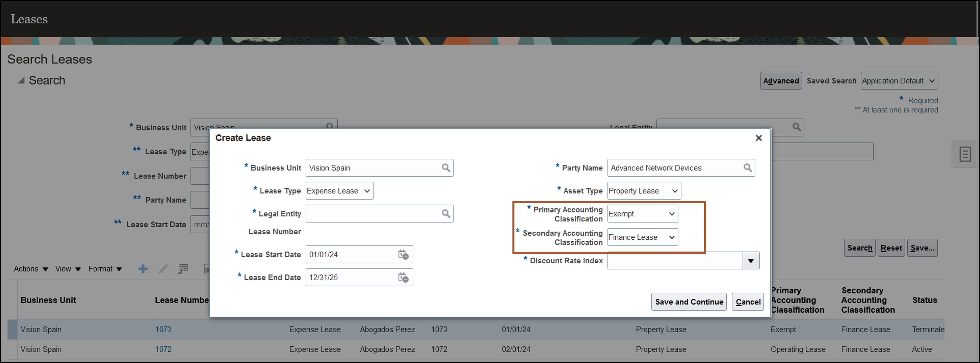
Task: Open the side panel document icon
Action: click(965, 154)
